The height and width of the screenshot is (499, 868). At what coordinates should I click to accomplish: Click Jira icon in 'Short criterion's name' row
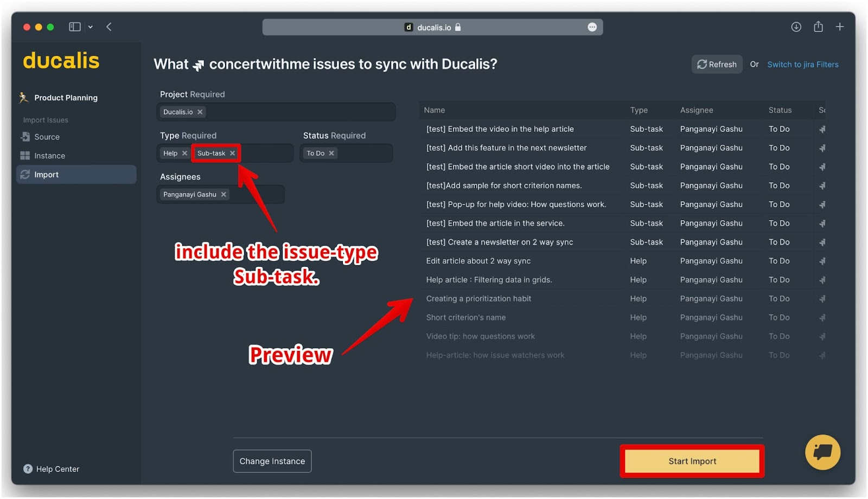(822, 318)
